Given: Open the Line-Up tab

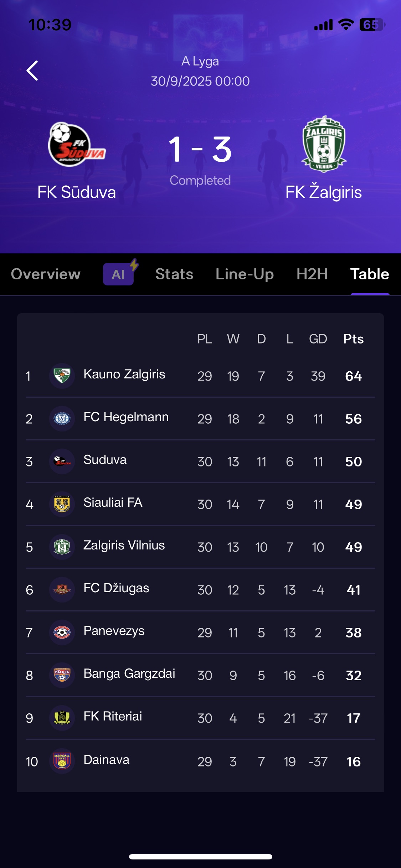Looking at the screenshot, I should [245, 274].
